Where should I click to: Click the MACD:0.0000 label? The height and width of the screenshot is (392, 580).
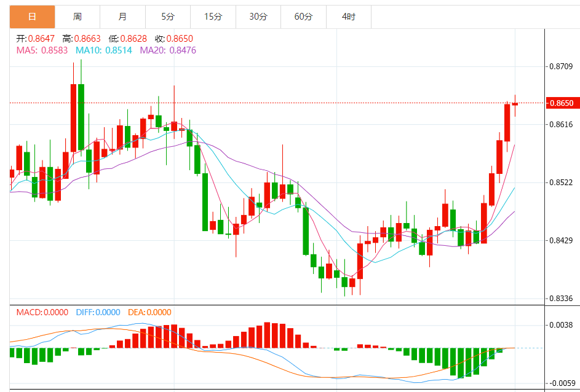click(x=42, y=312)
